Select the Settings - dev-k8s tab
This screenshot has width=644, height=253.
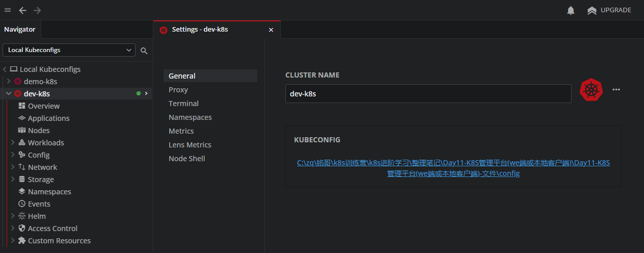[x=217, y=30]
